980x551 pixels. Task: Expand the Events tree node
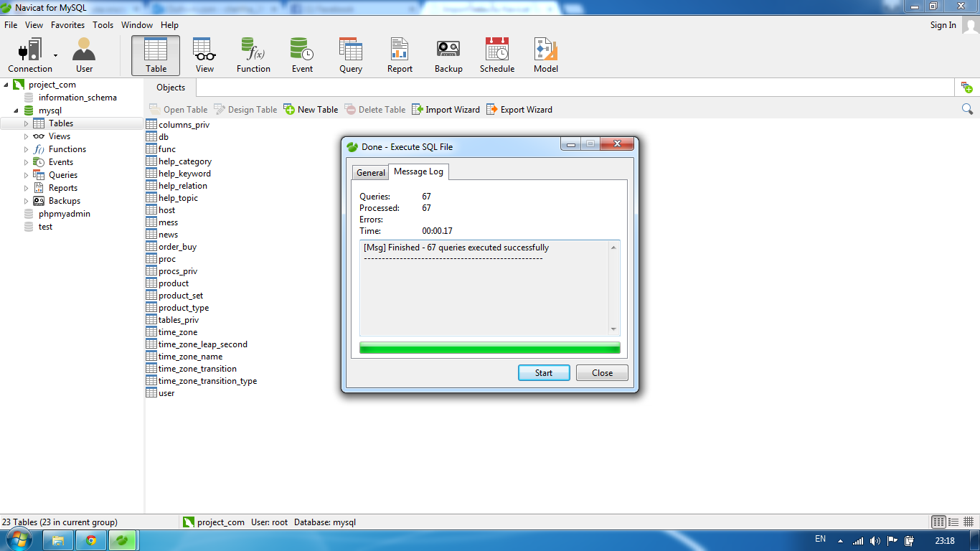point(27,162)
